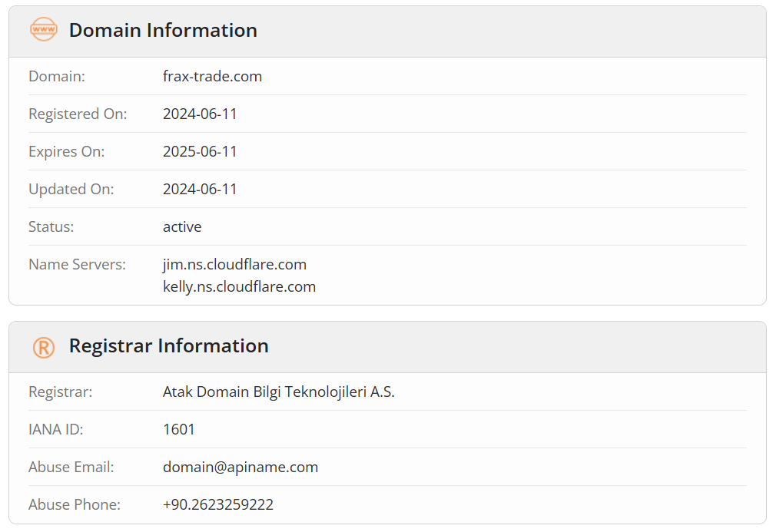Click the abuse email domain@apiname.com

pyautogui.click(x=241, y=467)
